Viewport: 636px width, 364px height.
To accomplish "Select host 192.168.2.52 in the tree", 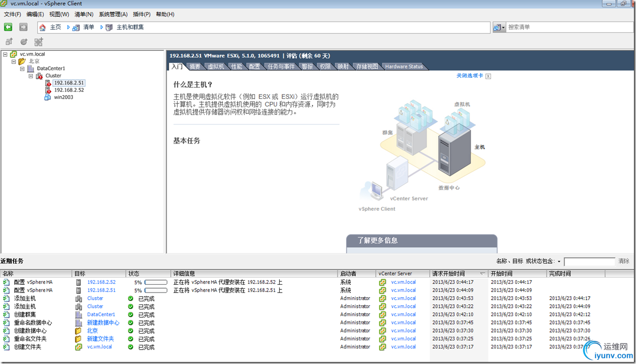I will point(69,89).
